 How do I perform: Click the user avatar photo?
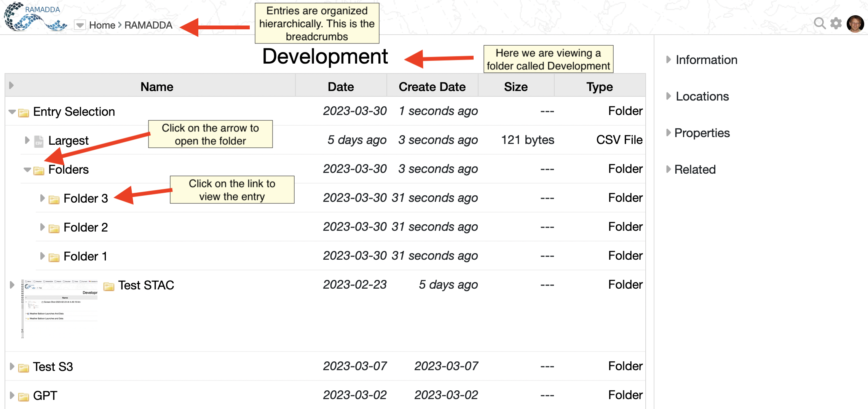pyautogui.click(x=855, y=24)
